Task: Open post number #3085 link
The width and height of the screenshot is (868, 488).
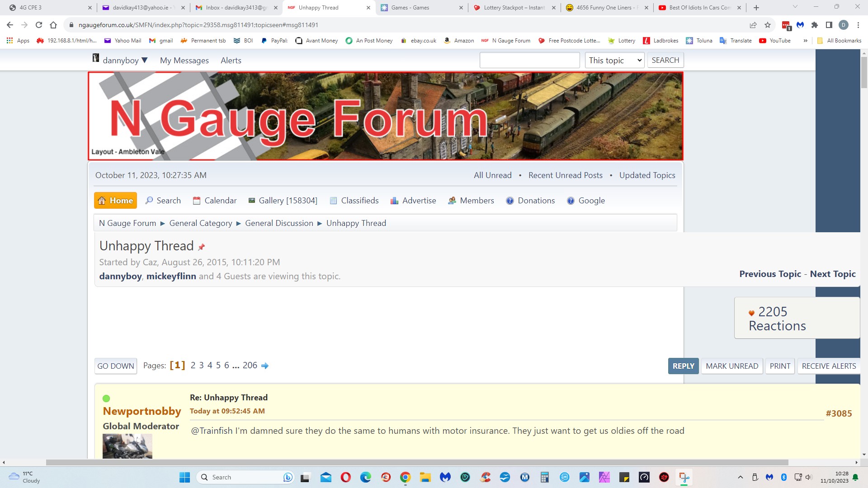Action: (x=839, y=413)
